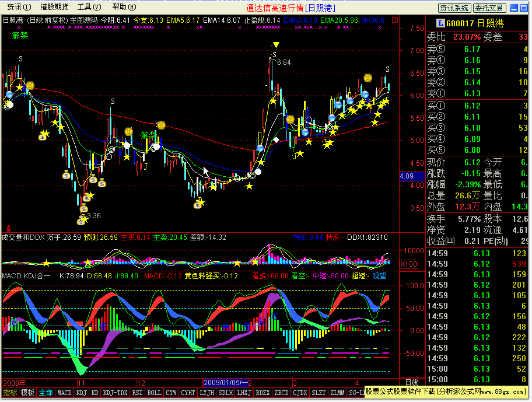
Task: Switch to the KDJ indicator tab
Action: pyautogui.click(x=82, y=393)
